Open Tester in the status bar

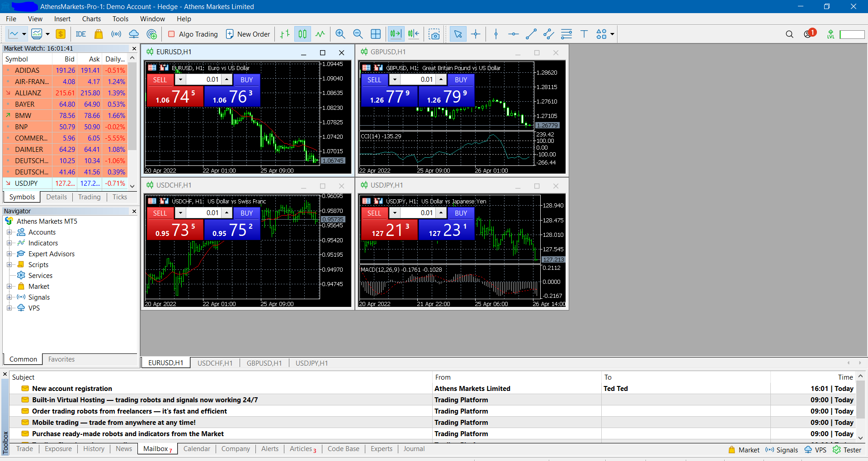click(848, 450)
